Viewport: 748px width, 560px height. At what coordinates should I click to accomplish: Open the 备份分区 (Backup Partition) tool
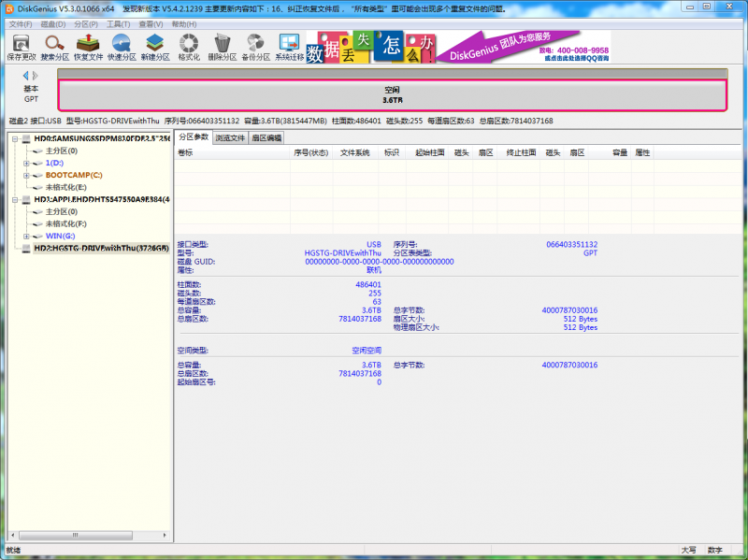point(255,47)
